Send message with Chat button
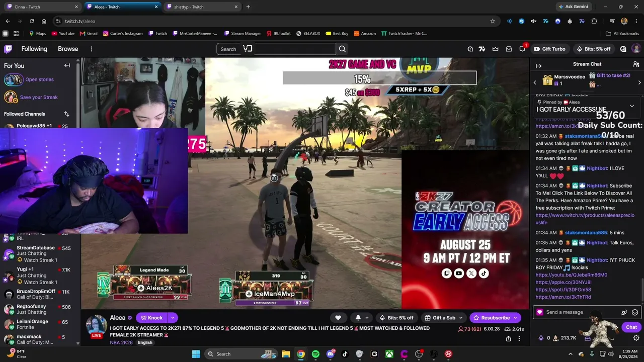The image size is (644, 362). 631,327
